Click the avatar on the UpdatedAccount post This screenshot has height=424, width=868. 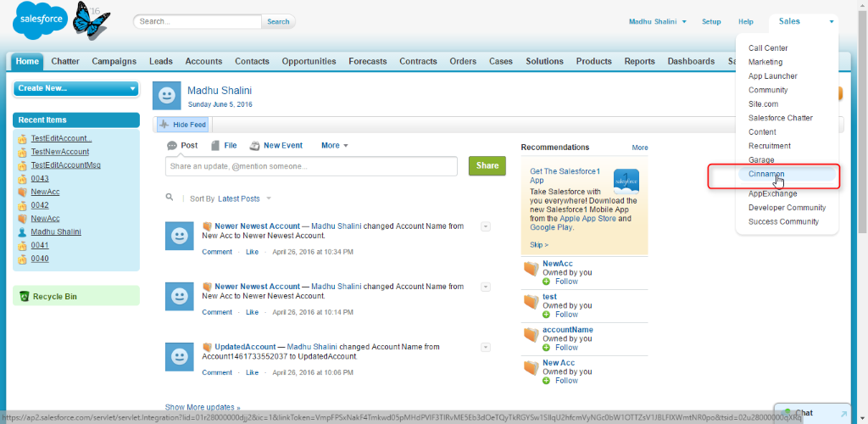[x=180, y=357]
